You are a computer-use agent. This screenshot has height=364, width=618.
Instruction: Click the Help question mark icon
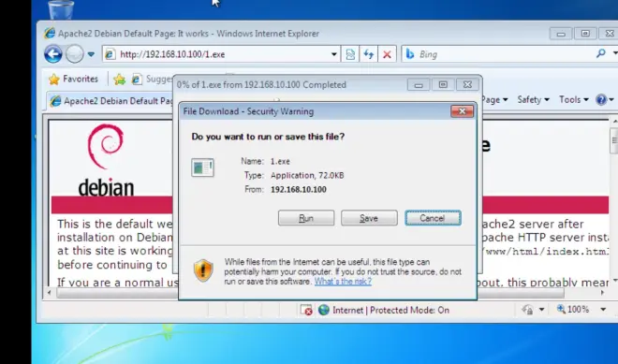(x=601, y=100)
